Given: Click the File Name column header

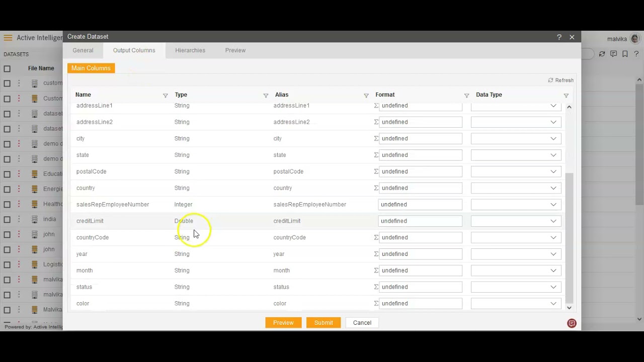Looking at the screenshot, I should coord(41,68).
